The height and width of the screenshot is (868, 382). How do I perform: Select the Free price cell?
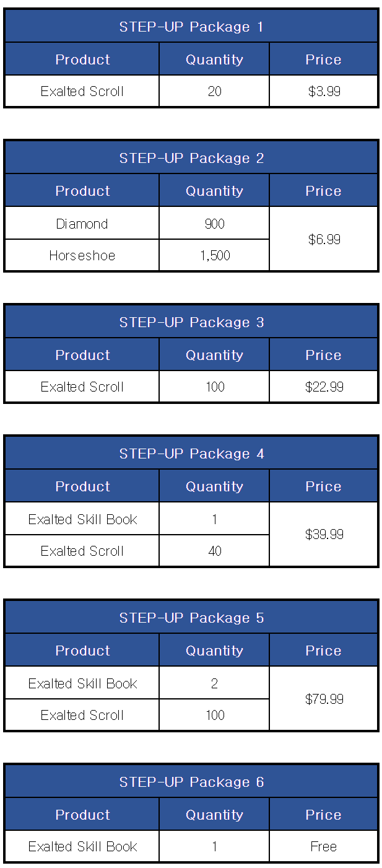tap(323, 846)
